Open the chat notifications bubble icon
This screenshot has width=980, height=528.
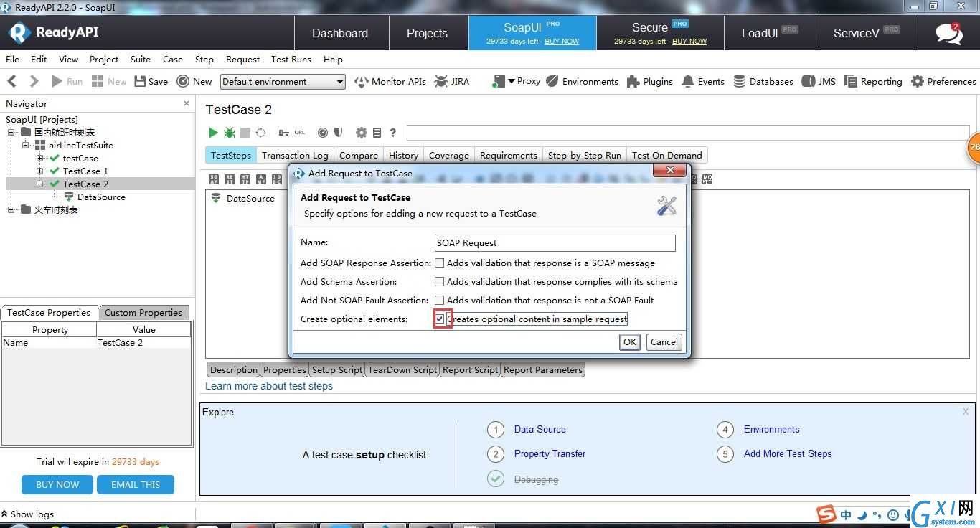tap(949, 33)
